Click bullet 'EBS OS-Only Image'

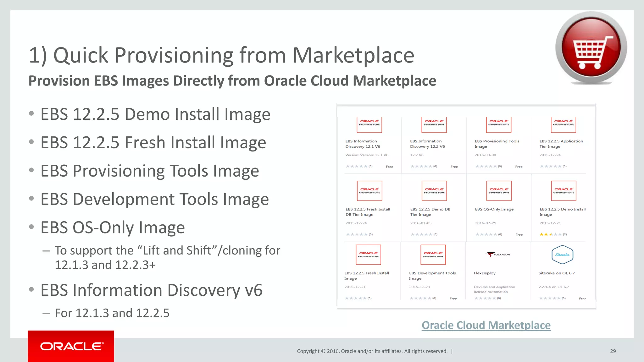click(x=113, y=228)
